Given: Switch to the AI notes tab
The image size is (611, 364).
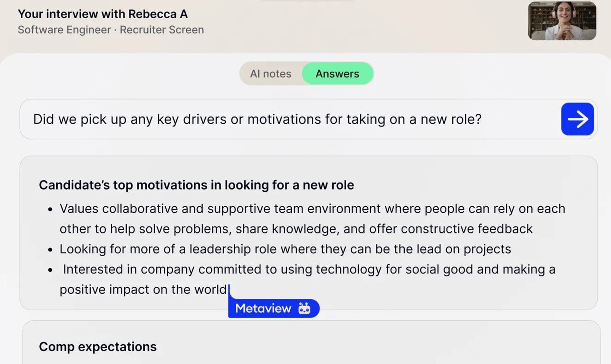Looking at the screenshot, I should point(271,74).
